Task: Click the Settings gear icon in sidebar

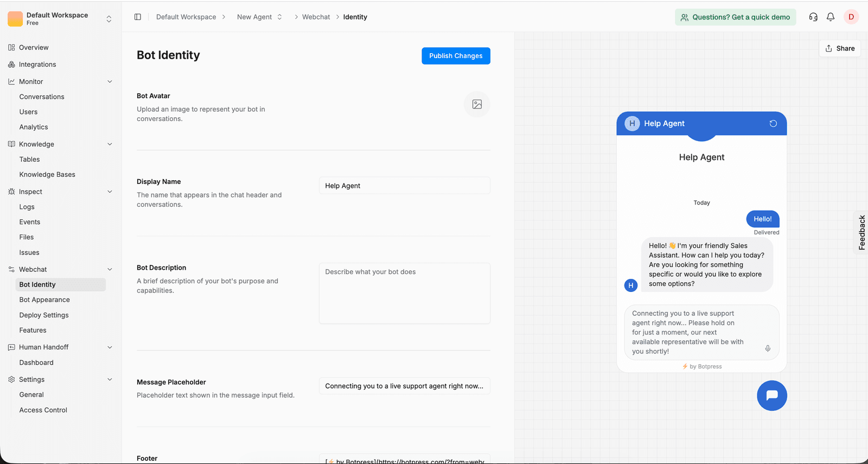Action: click(11, 379)
